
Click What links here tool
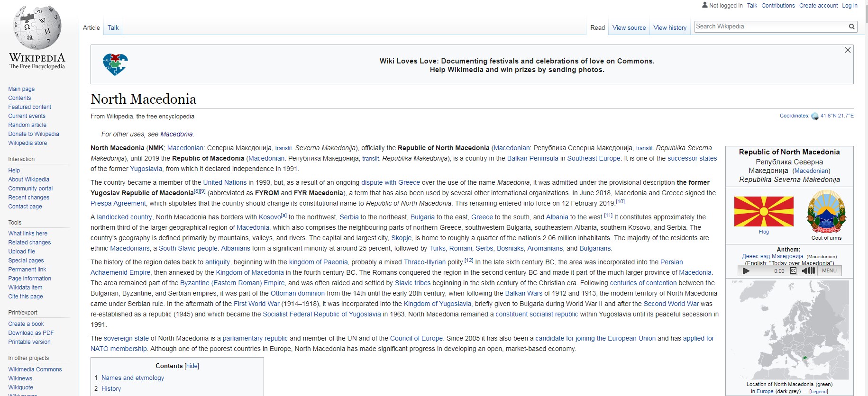click(28, 233)
